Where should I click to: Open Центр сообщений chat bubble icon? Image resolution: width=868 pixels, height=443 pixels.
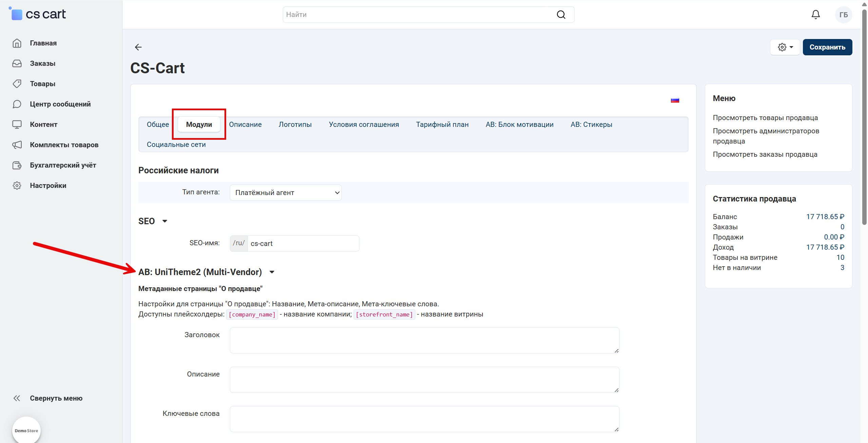(17, 104)
